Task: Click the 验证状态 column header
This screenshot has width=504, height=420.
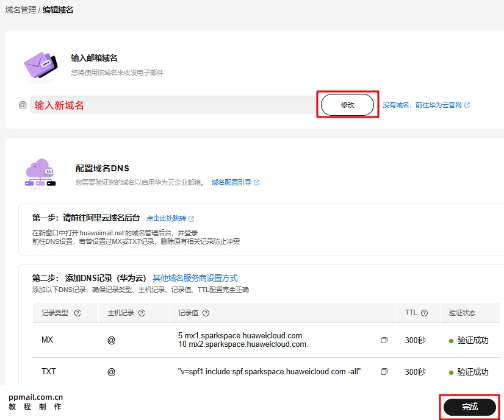Action: [x=463, y=313]
